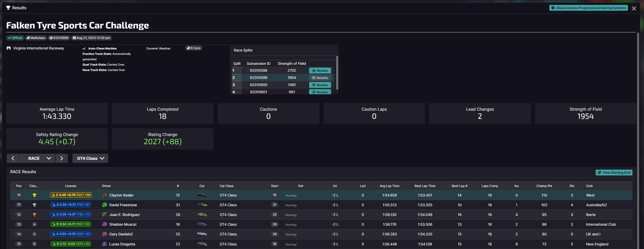The image size is (644, 249).
Task: Click gold trophy icon in Clayton Kesler row
Action: pos(34,195)
